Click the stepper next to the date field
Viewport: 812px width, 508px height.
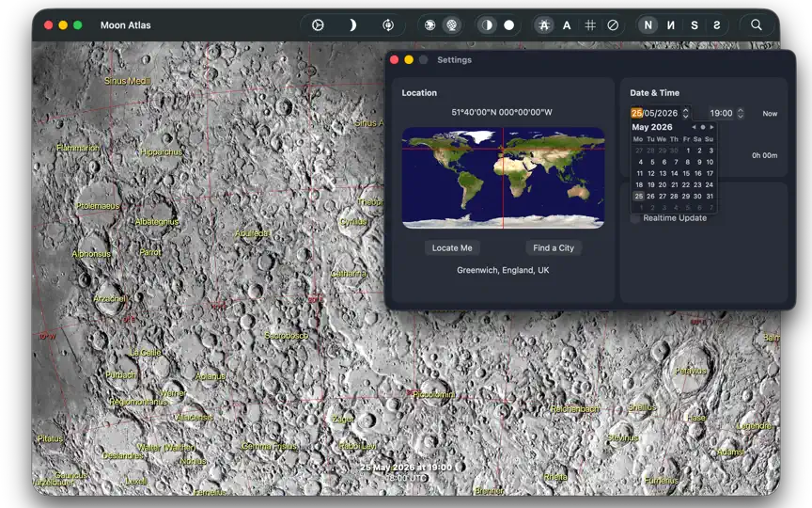click(686, 113)
